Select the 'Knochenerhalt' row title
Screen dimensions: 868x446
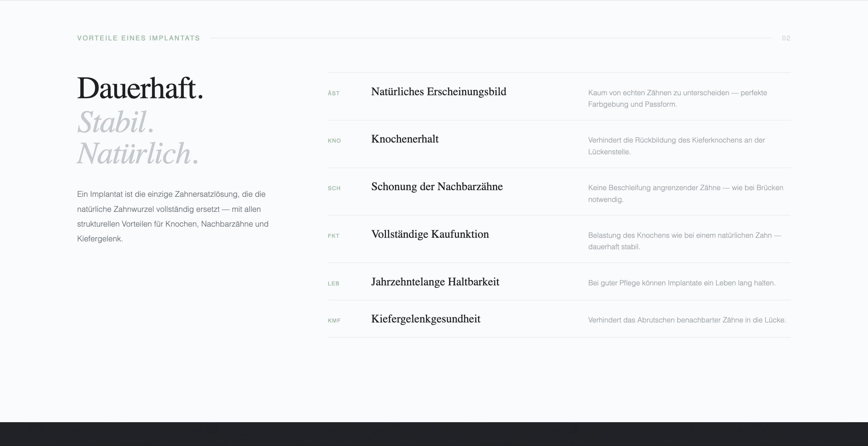[405, 139]
